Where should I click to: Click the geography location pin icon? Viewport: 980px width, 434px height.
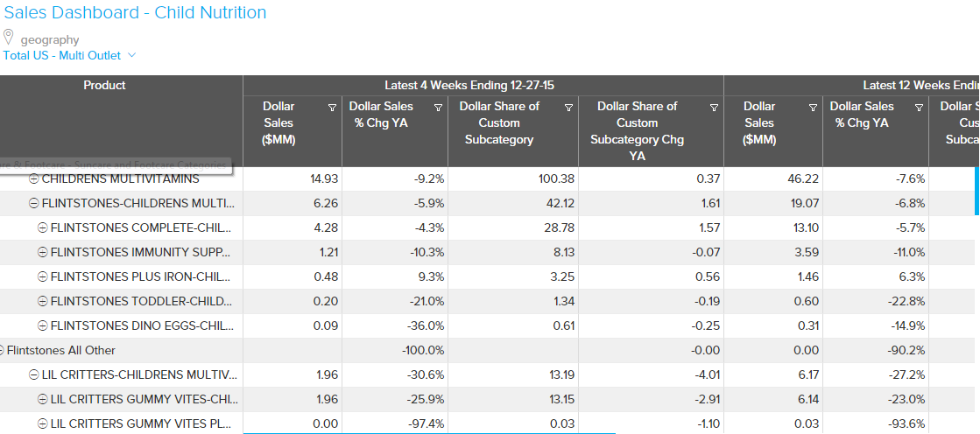(10, 38)
